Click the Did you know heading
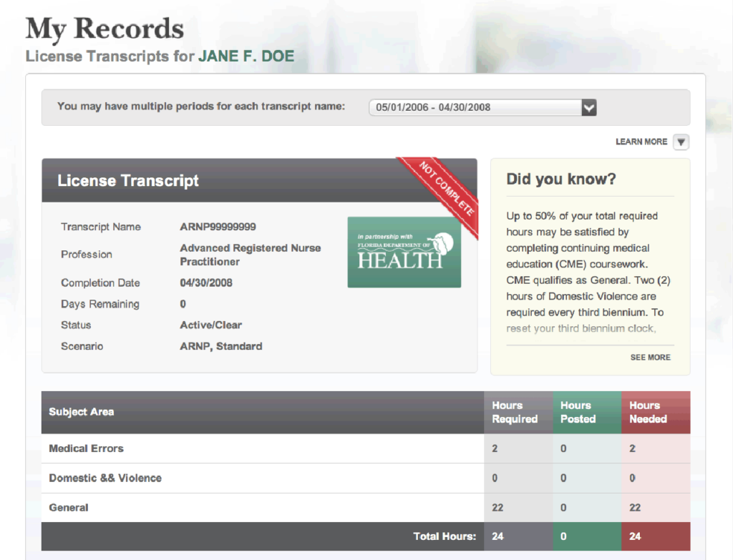Viewport: 733px width, 560px height. pyautogui.click(x=560, y=179)
